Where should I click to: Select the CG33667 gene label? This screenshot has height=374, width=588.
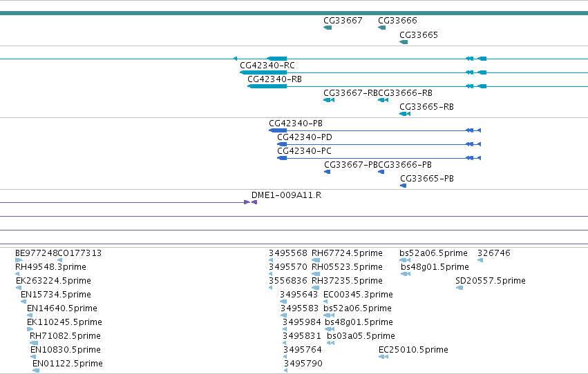pos(343,21)
